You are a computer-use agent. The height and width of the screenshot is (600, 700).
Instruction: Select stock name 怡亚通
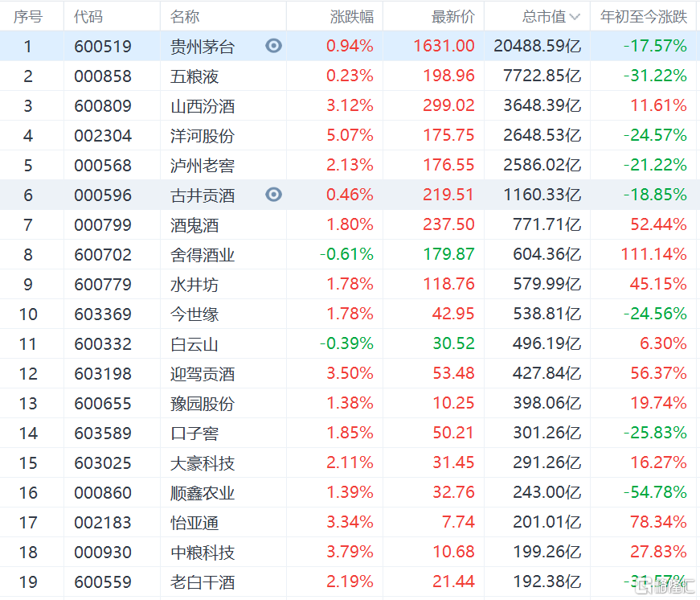coord(194,523)
